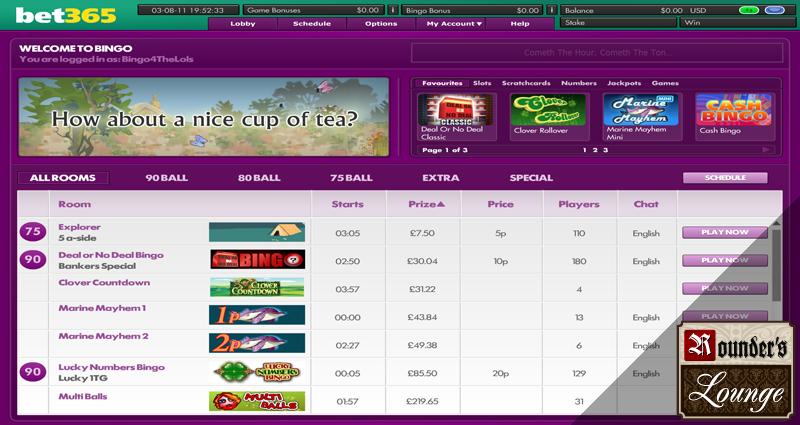The height and width of the screenshot is (425, 800).
Task: Click the 90 ball badge for Deal or No Deal Bingo
Action: (33, 259)
